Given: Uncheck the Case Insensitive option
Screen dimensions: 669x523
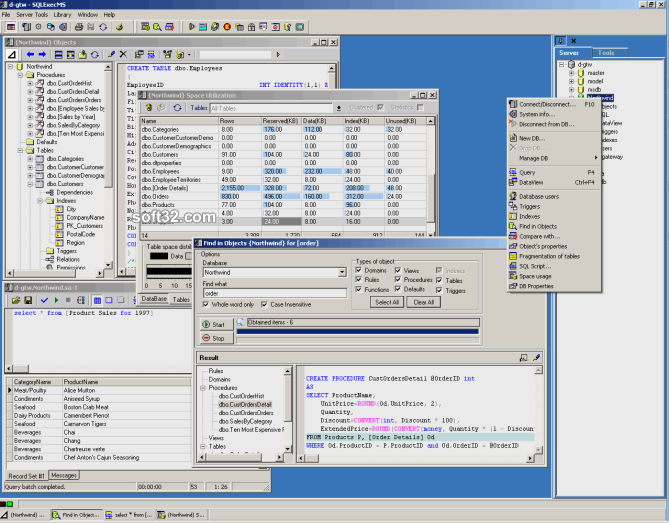Looking at the screenshot, I should click(264, 304).
